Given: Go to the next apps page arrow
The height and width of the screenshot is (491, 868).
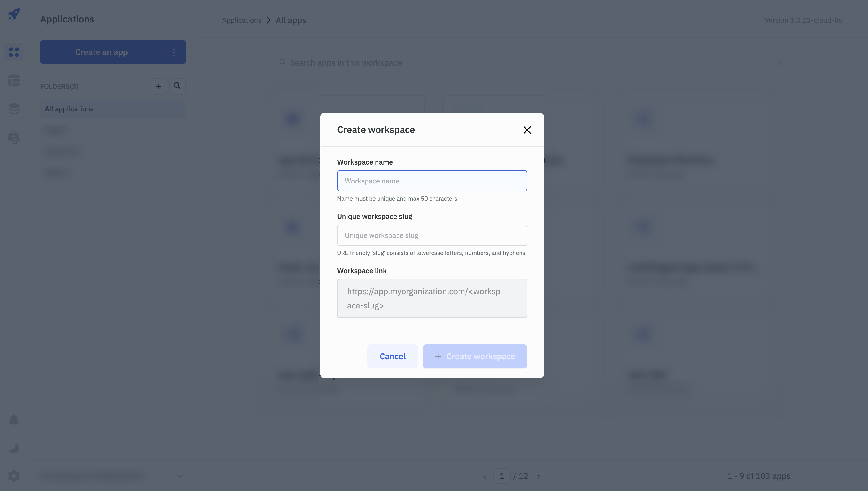Looking at the screenshot, I should (539, 477).
